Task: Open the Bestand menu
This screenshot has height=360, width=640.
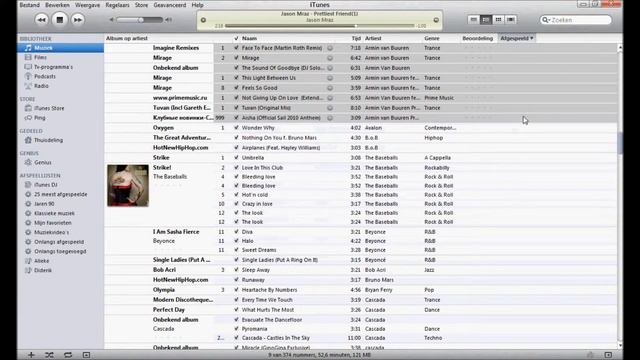Action: click(x=30, y=5)
